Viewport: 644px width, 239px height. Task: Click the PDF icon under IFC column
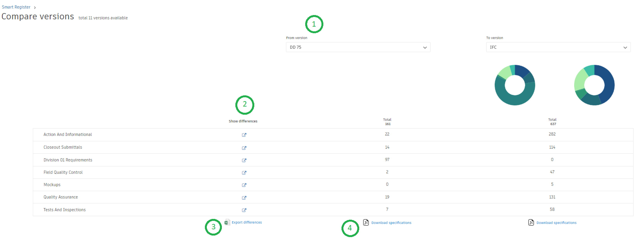(x=531, y=222)
